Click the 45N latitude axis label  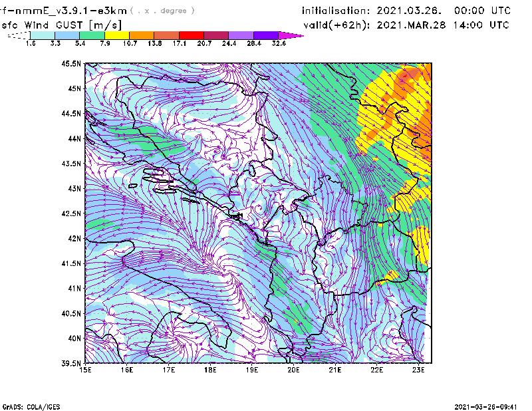click(x=74, y=88)
